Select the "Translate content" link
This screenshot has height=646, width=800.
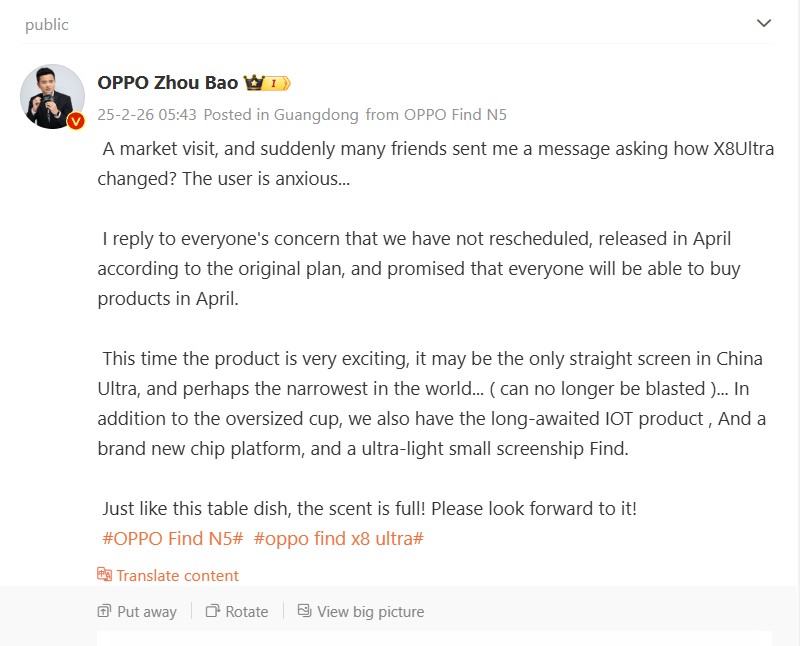coord(177,575)
